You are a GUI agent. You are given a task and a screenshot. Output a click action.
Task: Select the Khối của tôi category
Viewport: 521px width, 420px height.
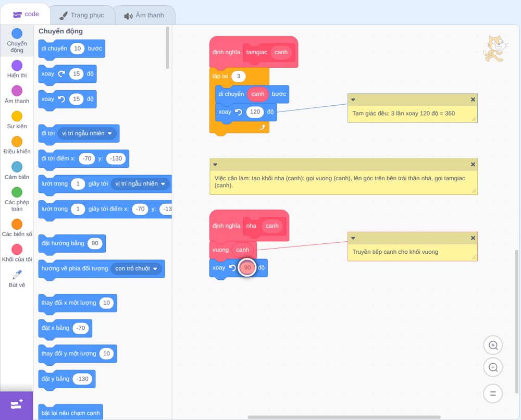pos(17,253)
